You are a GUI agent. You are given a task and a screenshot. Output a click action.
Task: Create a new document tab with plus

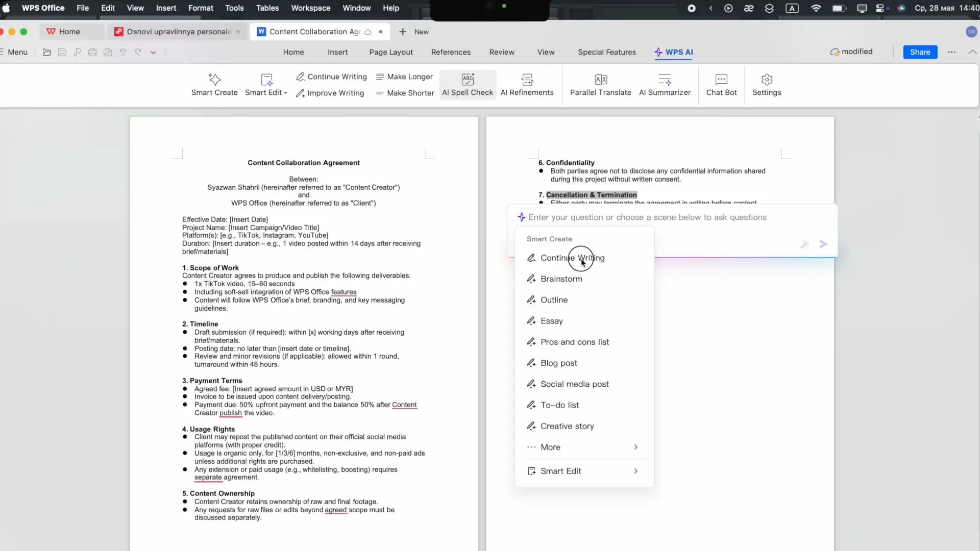click(404, 31)
